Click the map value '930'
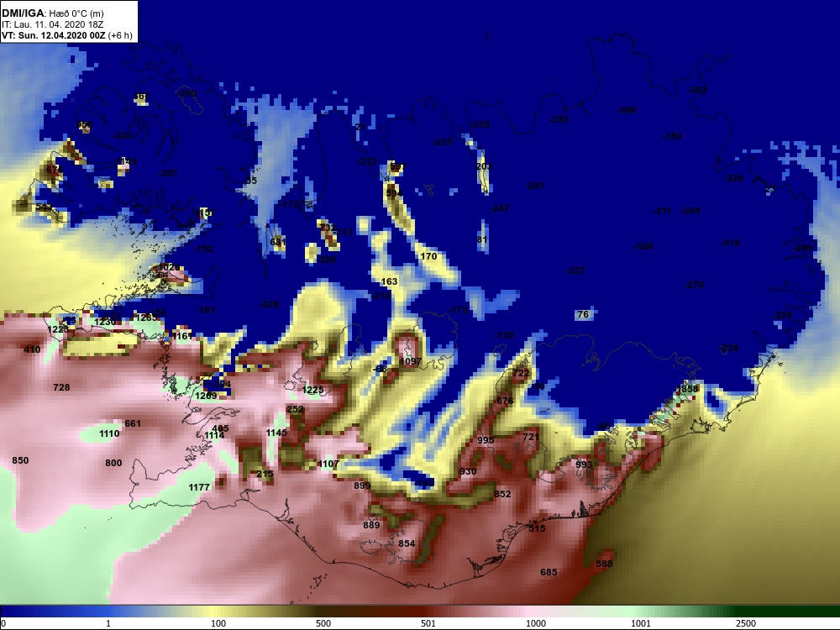This screenshot has width=840, height=630. pos(468,471)
